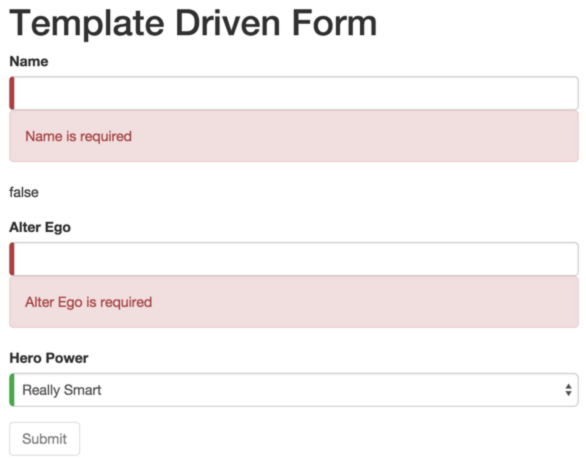Click the pink alert box below Name input

pyautogui.click(x=294, y=136)
